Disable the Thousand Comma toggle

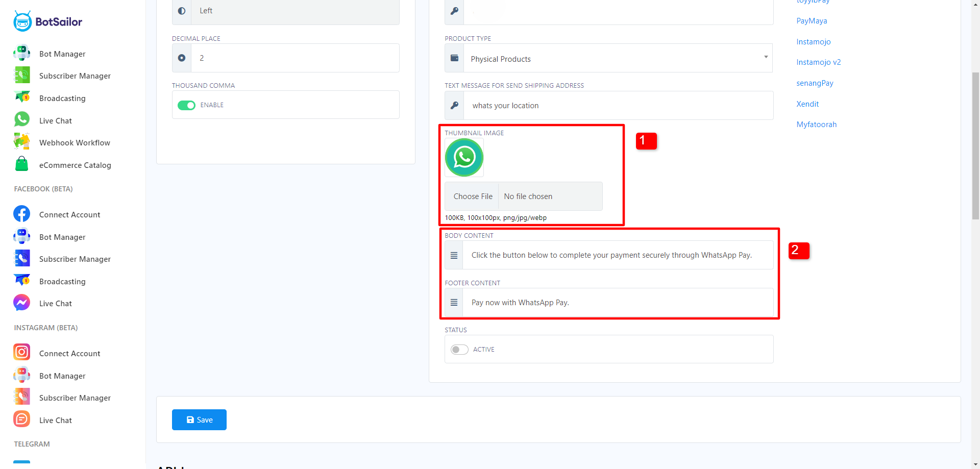click(186, 105)
